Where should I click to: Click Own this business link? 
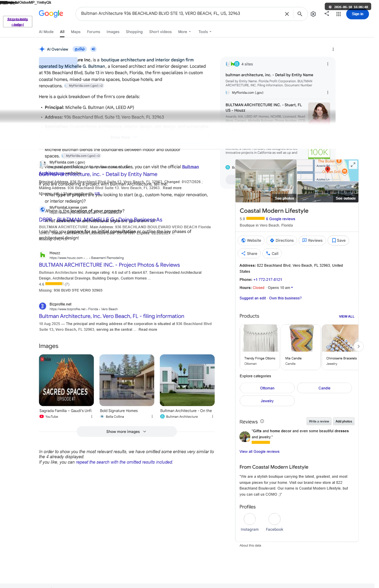285,298
